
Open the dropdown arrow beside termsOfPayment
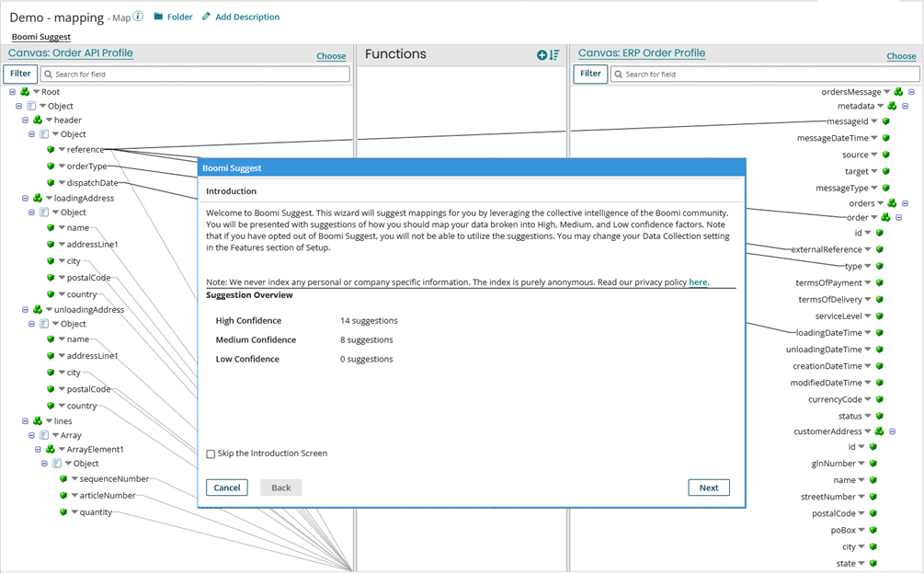click(867, 283)
